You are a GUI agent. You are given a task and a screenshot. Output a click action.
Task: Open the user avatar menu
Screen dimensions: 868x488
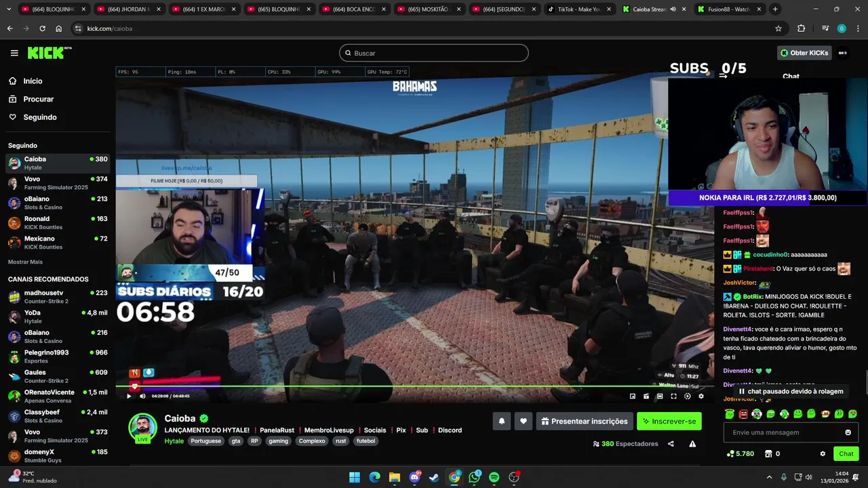[x=843, y=53]
